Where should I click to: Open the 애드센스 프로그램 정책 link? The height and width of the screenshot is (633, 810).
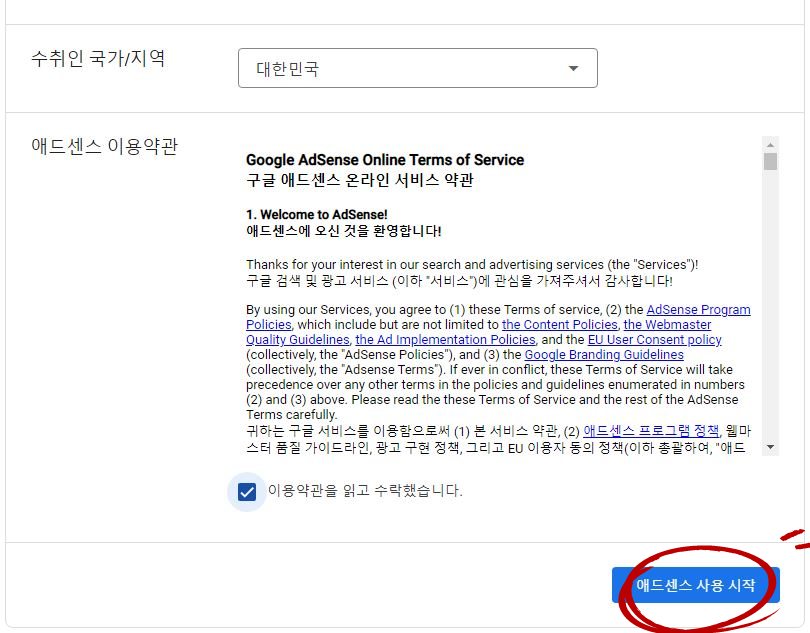pos(651,430)
